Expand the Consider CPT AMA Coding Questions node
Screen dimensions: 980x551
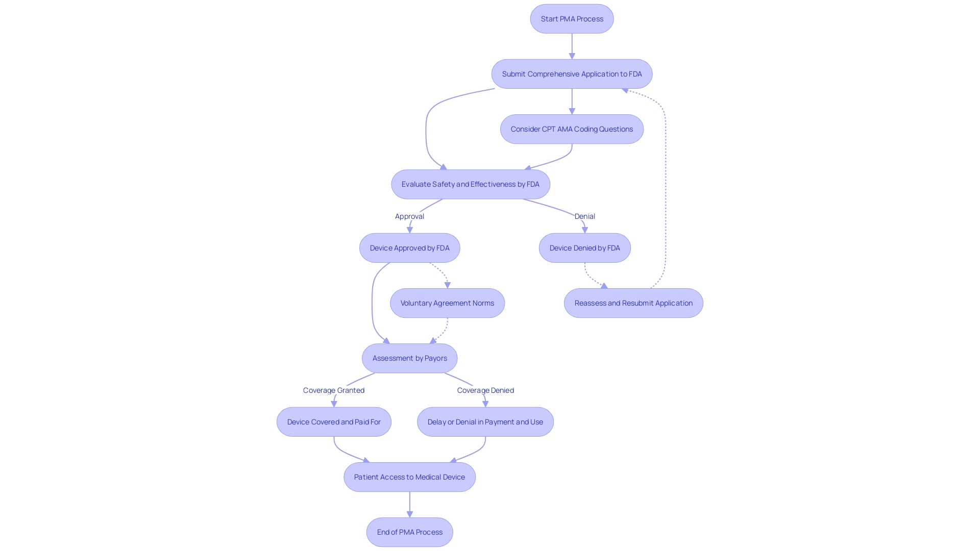[572, 129]
